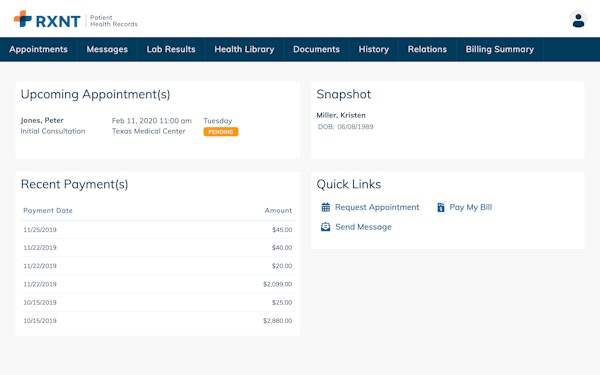This screenshot has width=600, height=375.
Task: Select the 11/25/2019 payment date
Action: [40, 230]
